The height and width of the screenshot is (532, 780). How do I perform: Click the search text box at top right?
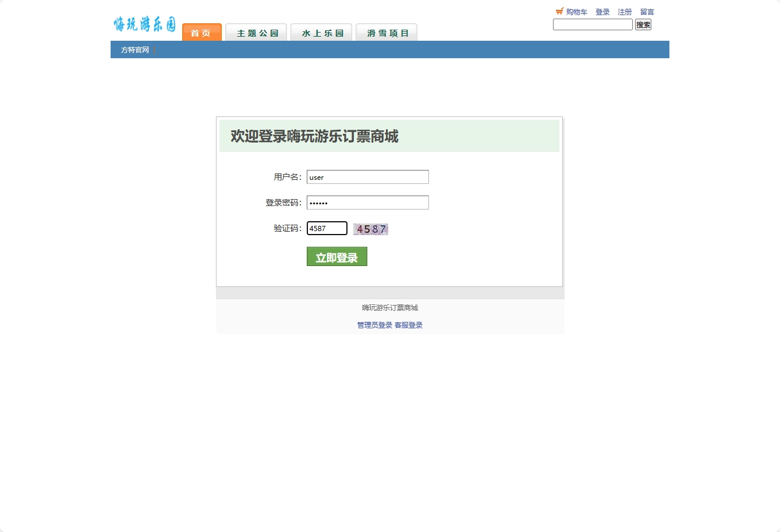(x=593, y=24)
